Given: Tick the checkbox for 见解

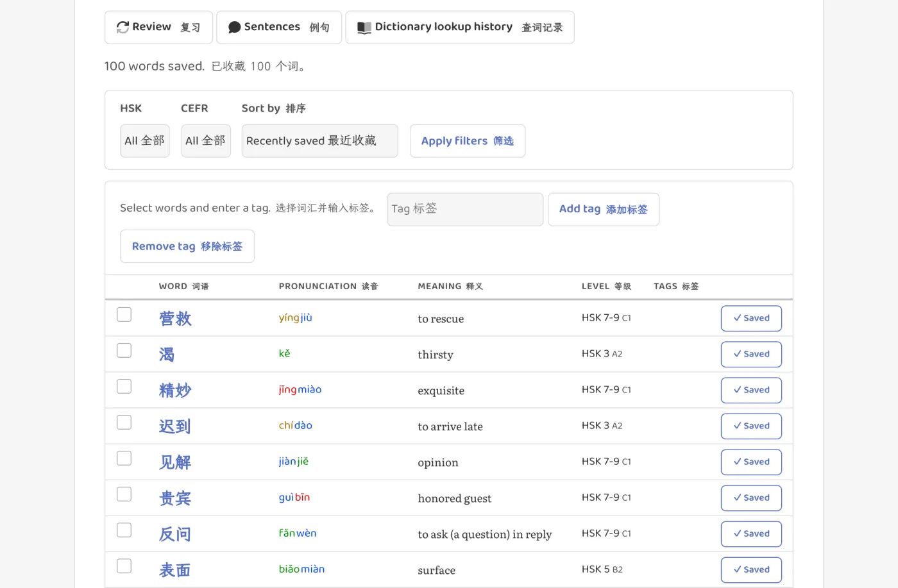Looking at the screenshot, I should (x=124, y=458).
